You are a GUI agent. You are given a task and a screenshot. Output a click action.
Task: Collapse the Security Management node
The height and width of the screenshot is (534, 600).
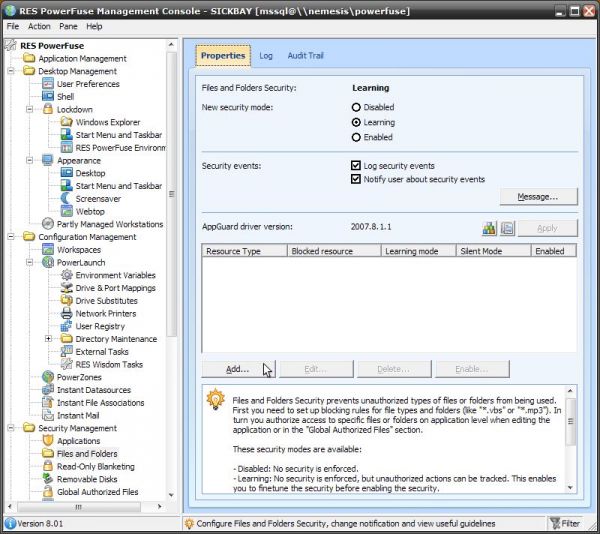pos(11,428)
